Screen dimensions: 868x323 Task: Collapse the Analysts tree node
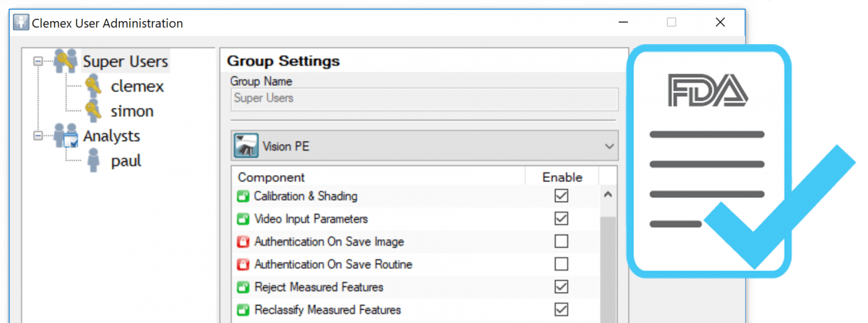[38, 136]
